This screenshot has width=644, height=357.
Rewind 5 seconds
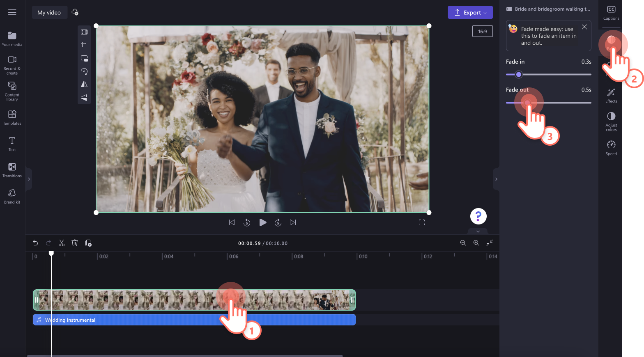[247, 222]
